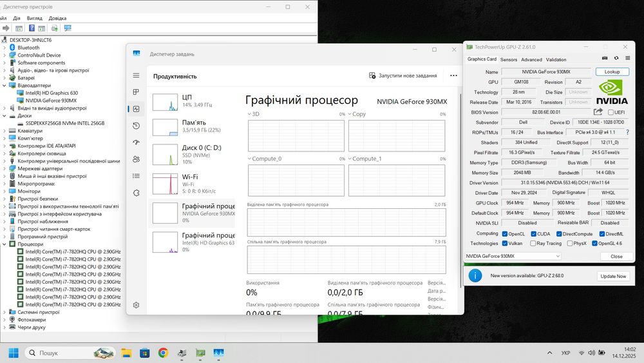
Task: Expand the Bluetooth node in Device Manager
Action: pyautogui.click(x=5, y=48)
